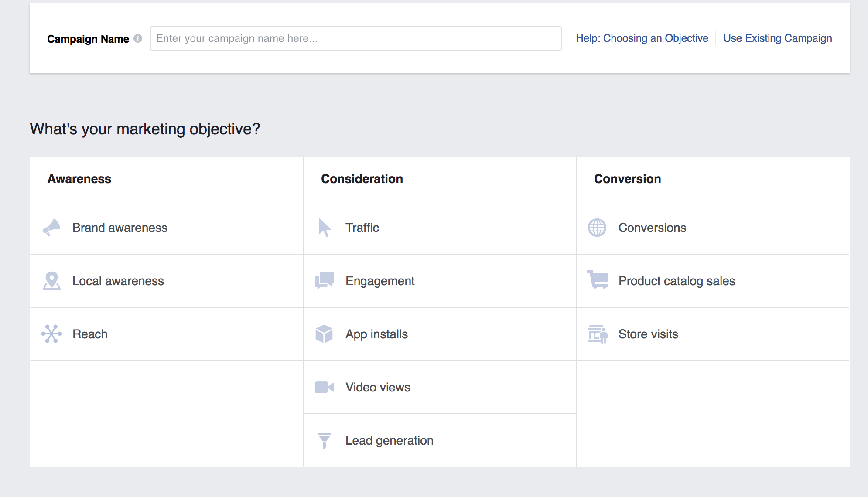Choose the Local awareness objective
The image size is (868, 497).
166,281
